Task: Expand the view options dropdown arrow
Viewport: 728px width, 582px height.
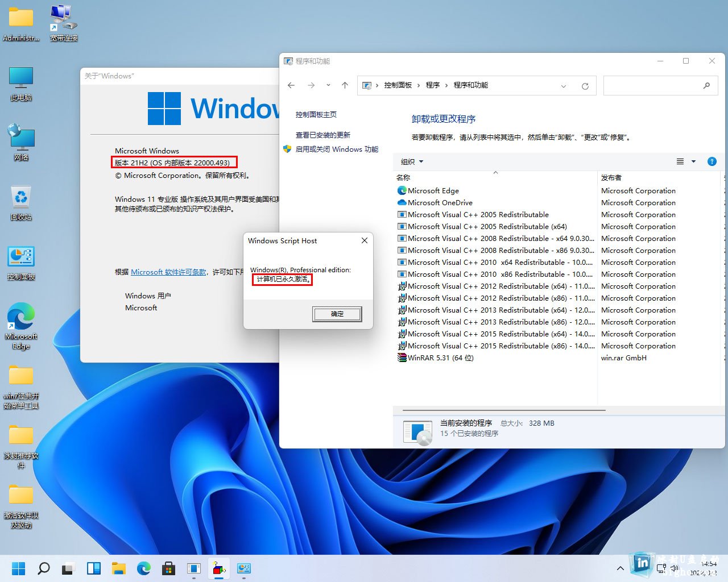Action: (693, 161)
